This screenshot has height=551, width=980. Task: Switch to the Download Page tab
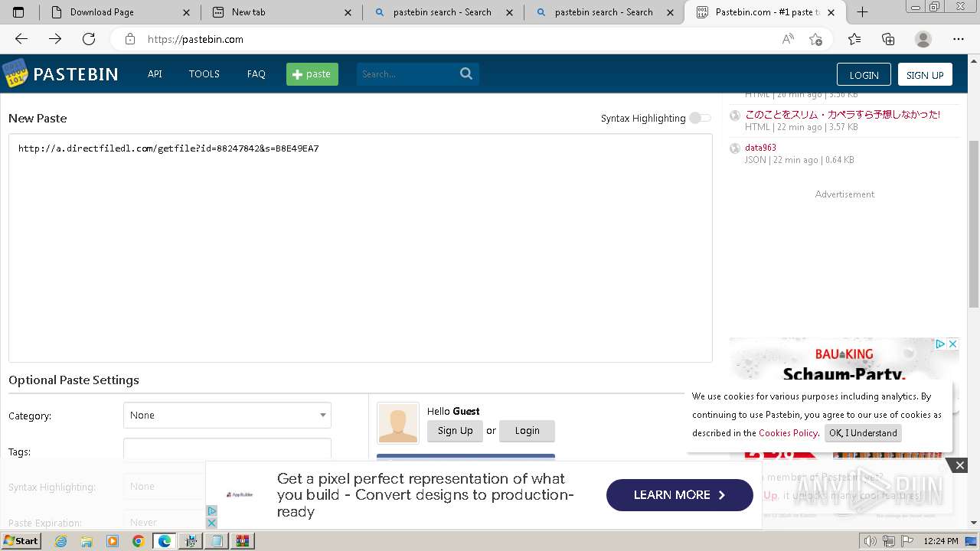coord(120,12)
